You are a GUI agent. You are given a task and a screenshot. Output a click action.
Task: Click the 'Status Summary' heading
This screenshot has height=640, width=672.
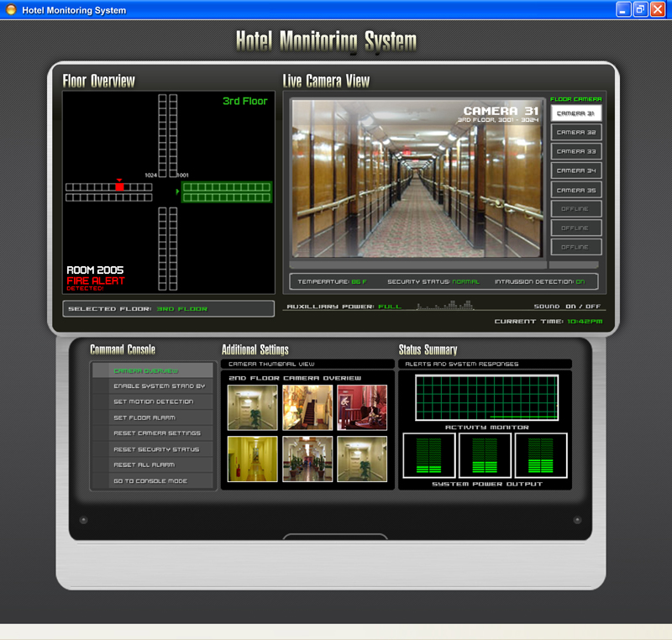[428, 349]
